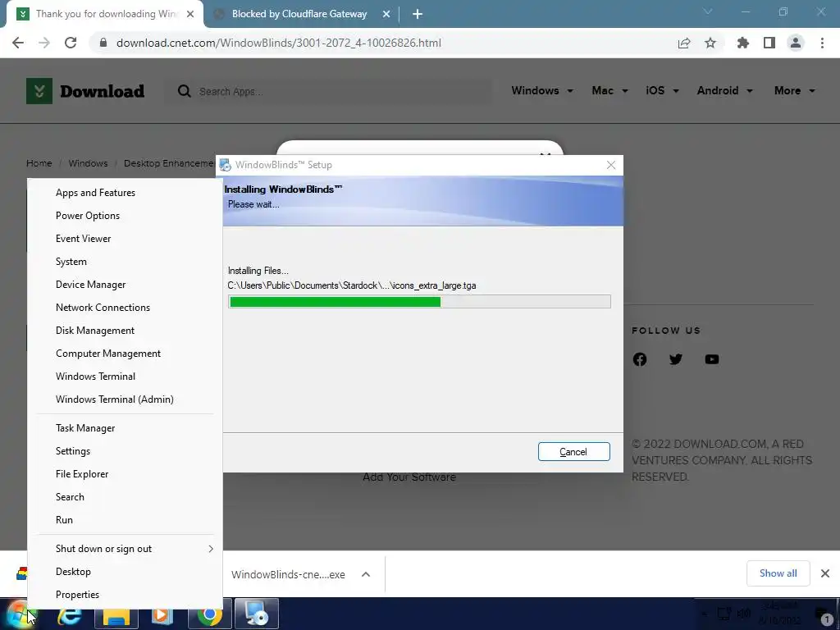840x630 pixels.
Task: Open Chrome's three-dot menu
Action: 822,43
